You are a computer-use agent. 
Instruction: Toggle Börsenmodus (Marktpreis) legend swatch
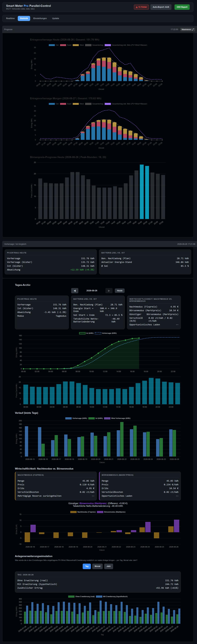pos(100,512)
